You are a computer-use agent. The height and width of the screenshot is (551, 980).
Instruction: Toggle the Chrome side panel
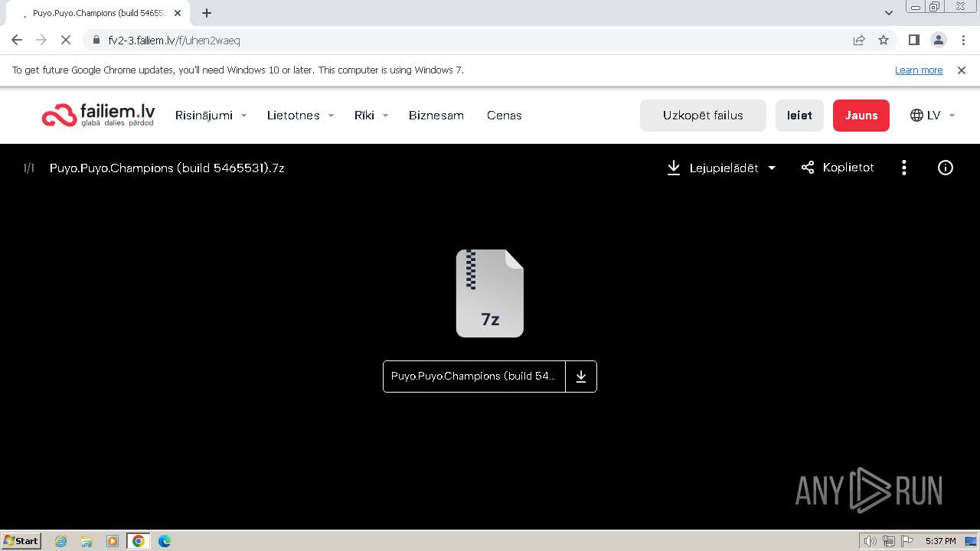913,41
